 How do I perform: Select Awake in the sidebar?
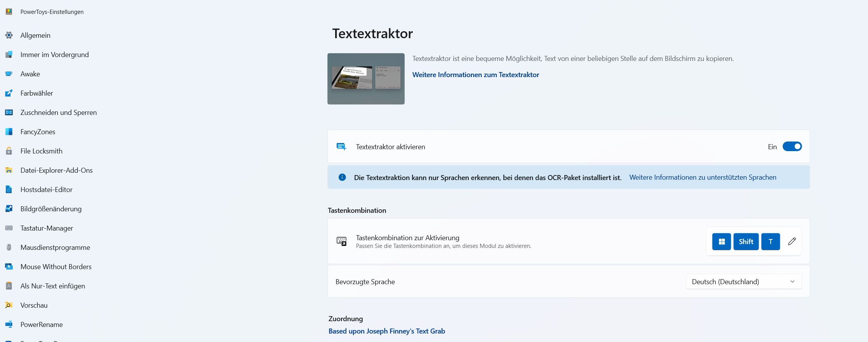tap(30, 74)
